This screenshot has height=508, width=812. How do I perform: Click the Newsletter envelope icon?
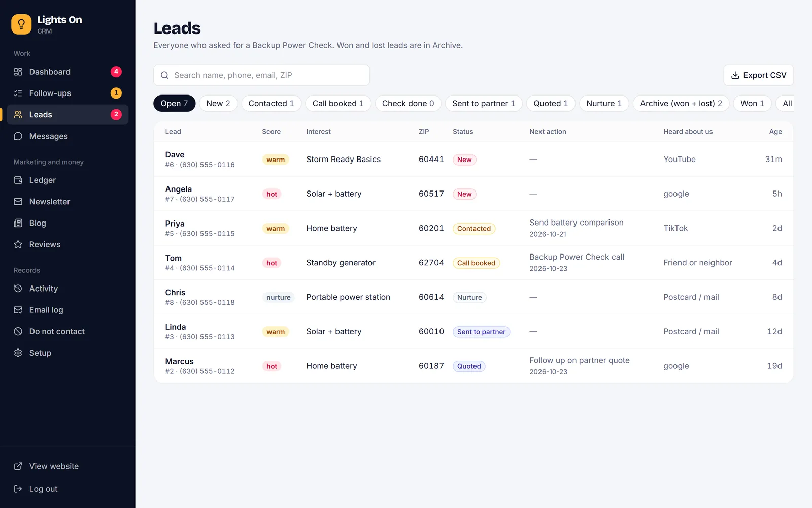coord(18,202)
